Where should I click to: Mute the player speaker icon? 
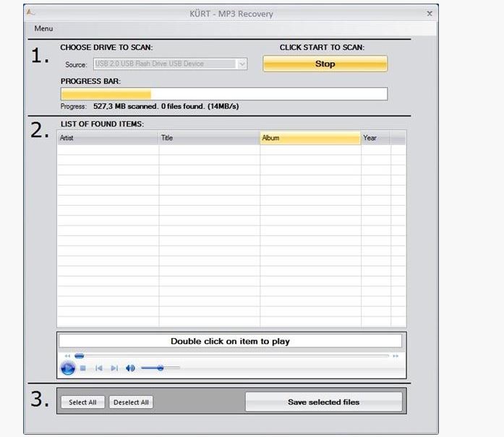[130, 368]
